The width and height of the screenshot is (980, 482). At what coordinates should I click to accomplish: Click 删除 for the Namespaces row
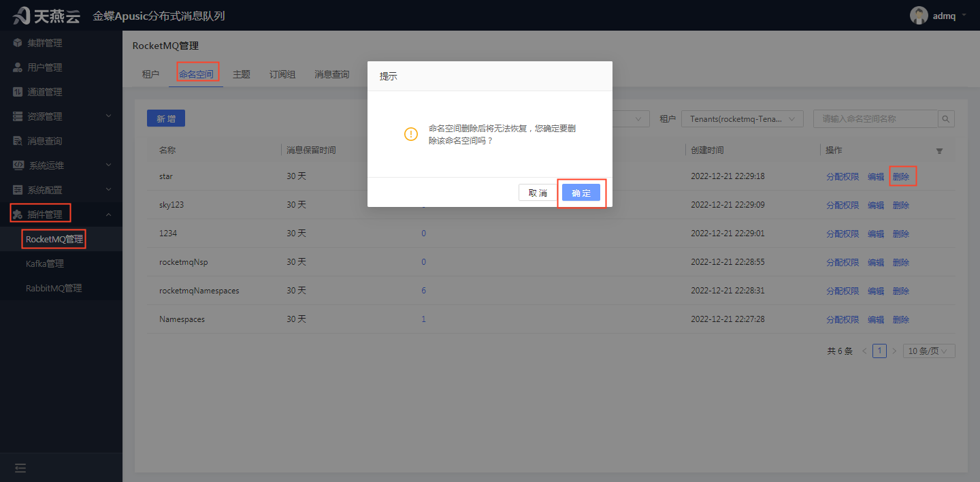coord(901,319)
